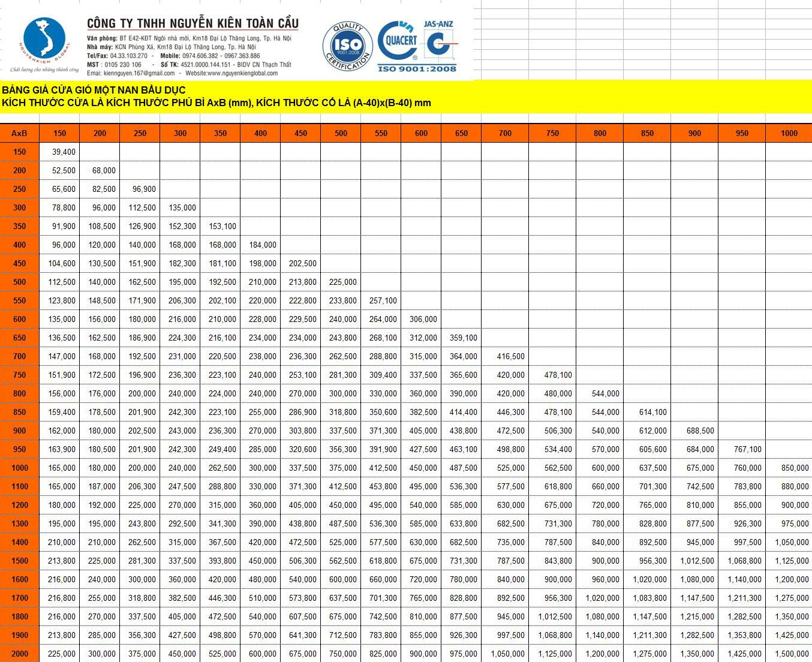Select cell 153,100 in row 350
This screenshot has width=812, height=662.
click(x=220, y=226)
